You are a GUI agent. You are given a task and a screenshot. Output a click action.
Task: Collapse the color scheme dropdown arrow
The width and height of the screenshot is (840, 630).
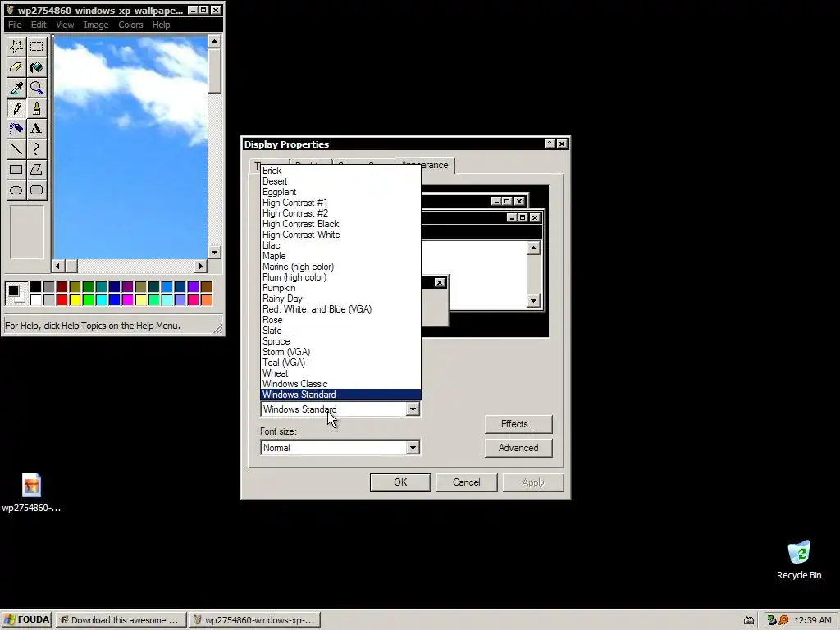click(413, 409)
